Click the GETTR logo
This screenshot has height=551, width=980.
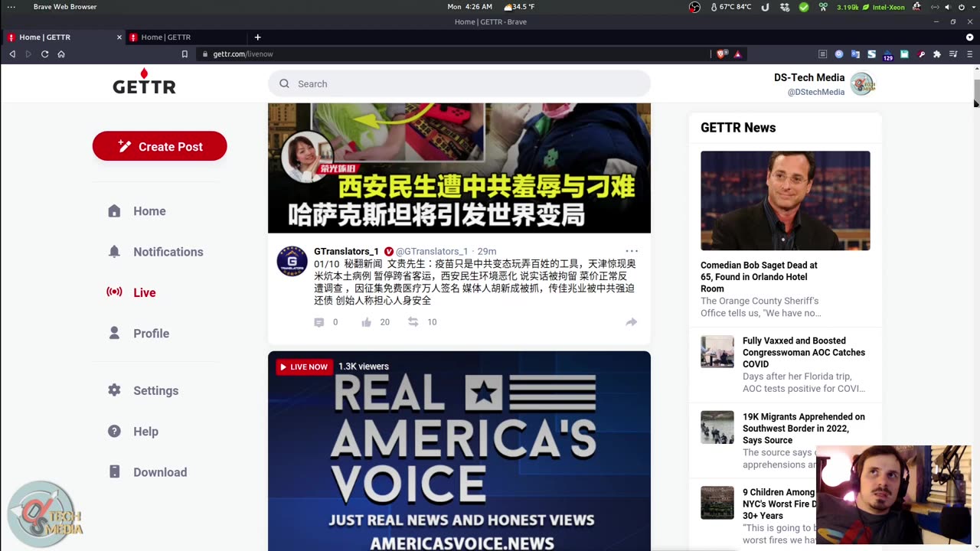144,81
